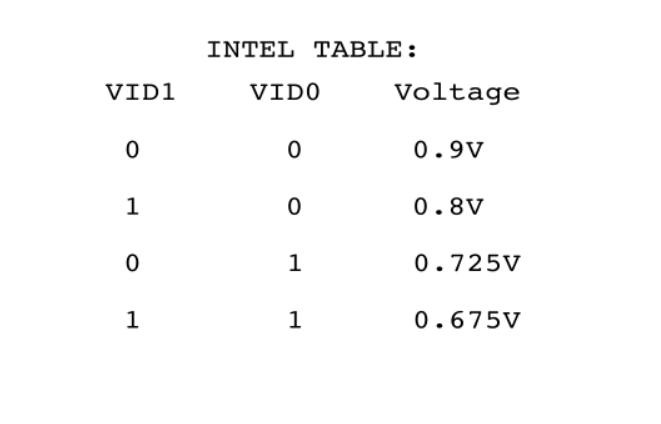Click the word TABLE in the title

353,48
